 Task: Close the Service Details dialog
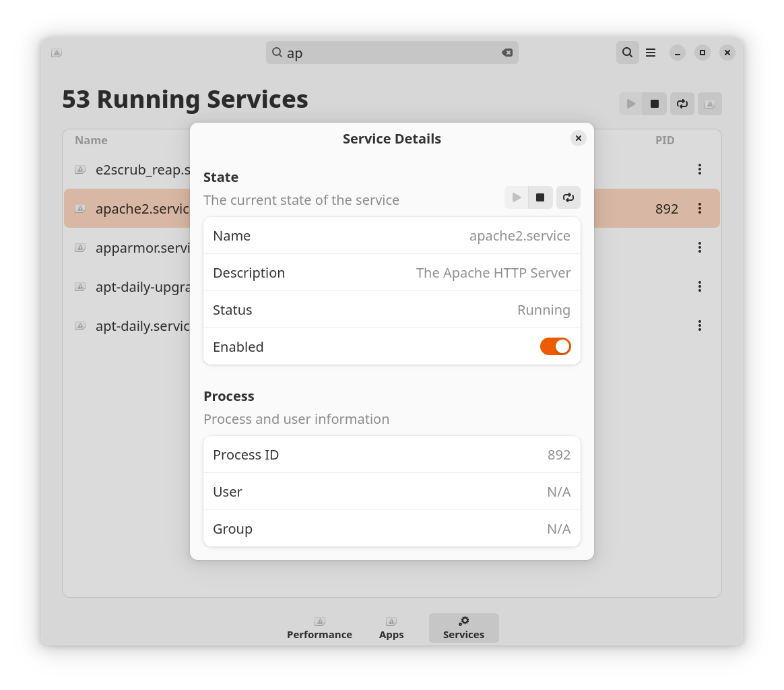pos(578,138)
